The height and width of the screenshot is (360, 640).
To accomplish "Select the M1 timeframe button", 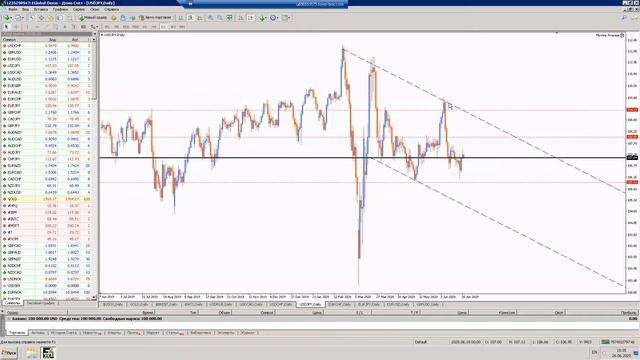I will (x=107, y=27).
